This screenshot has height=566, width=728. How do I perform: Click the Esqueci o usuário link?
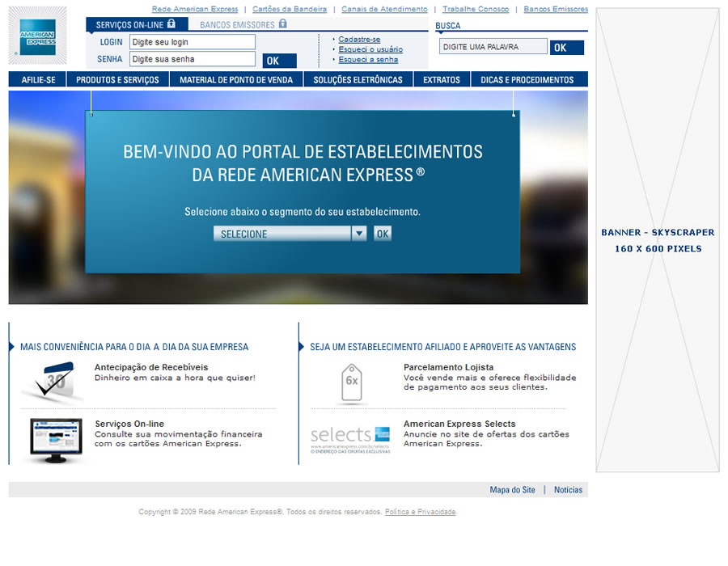click(370, 49)
